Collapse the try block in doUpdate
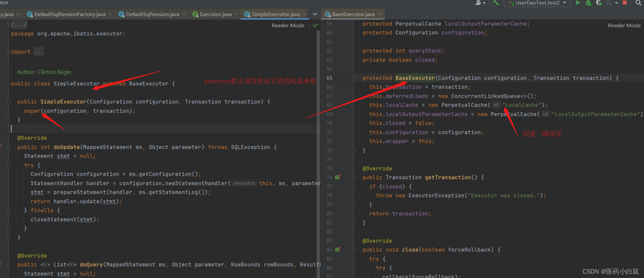 9,165
